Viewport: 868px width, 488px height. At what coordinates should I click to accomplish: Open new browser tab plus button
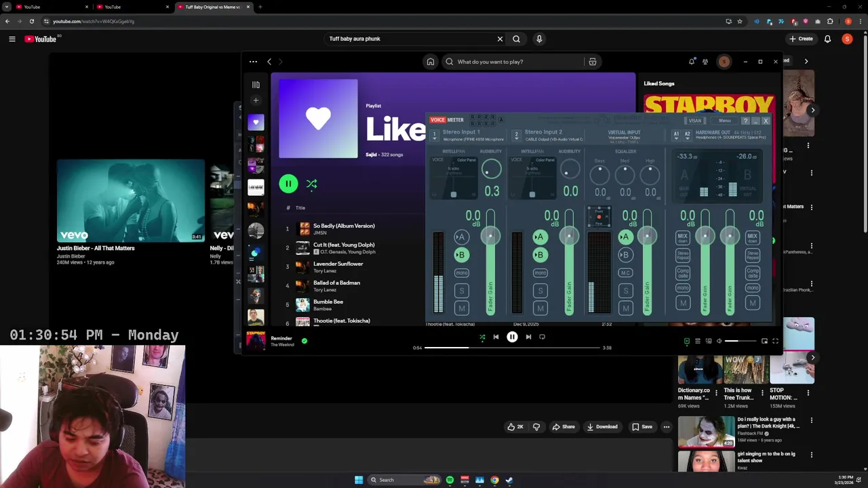pos(260,7)
